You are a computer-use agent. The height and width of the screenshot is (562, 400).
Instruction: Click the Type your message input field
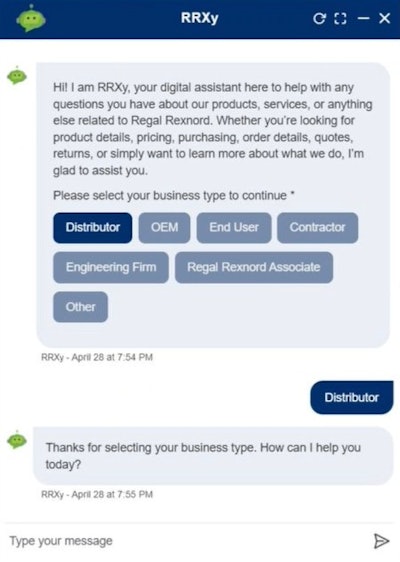186,540
